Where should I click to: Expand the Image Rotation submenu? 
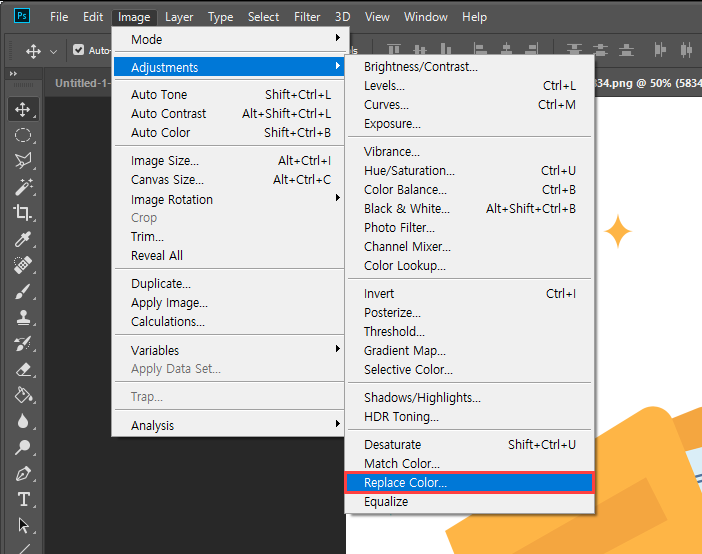click(x=228, y=199)
